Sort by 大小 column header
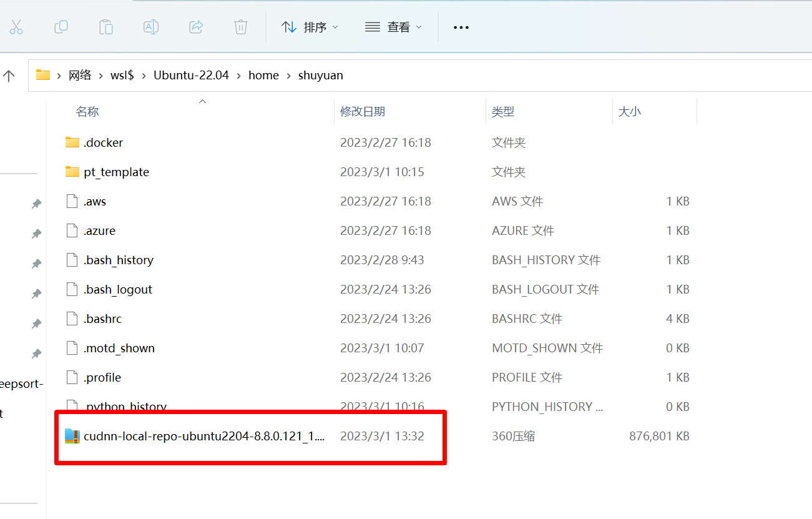 [629, 112]
